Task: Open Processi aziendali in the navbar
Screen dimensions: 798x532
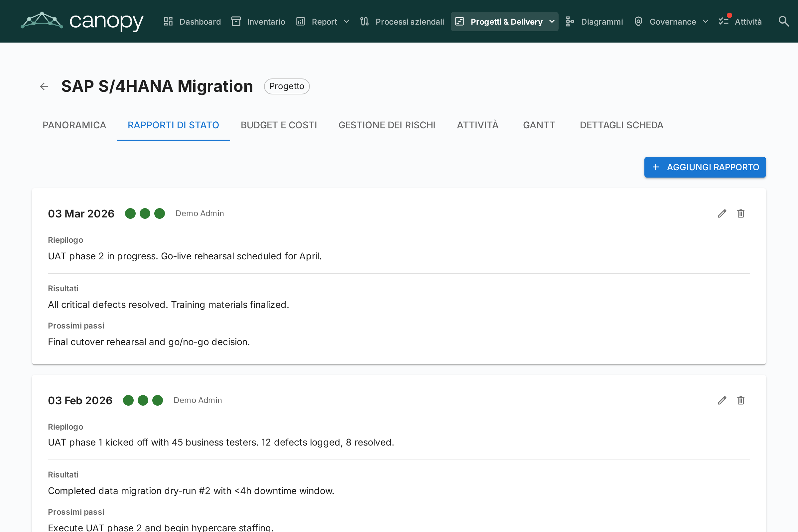Action: [x=402, y=22]
